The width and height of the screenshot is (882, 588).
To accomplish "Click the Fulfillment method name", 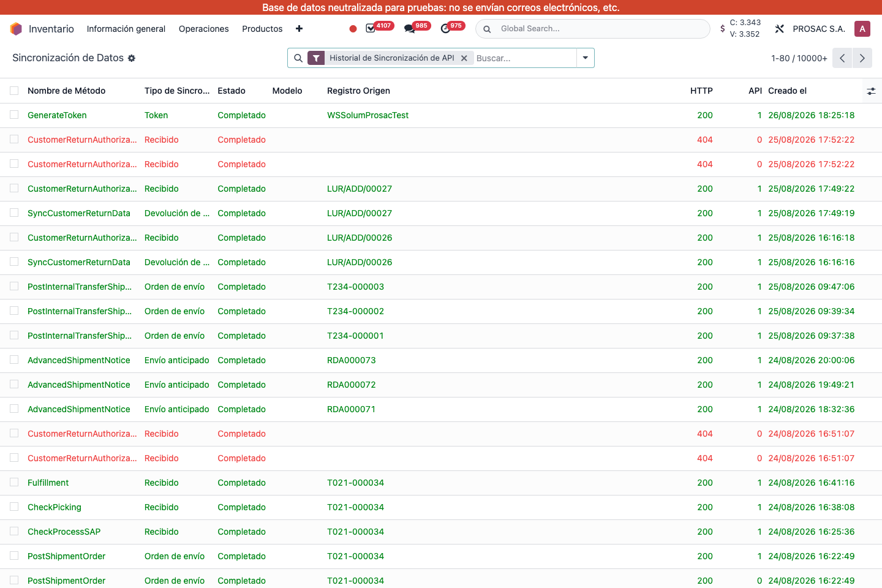I will coord(48,483).
